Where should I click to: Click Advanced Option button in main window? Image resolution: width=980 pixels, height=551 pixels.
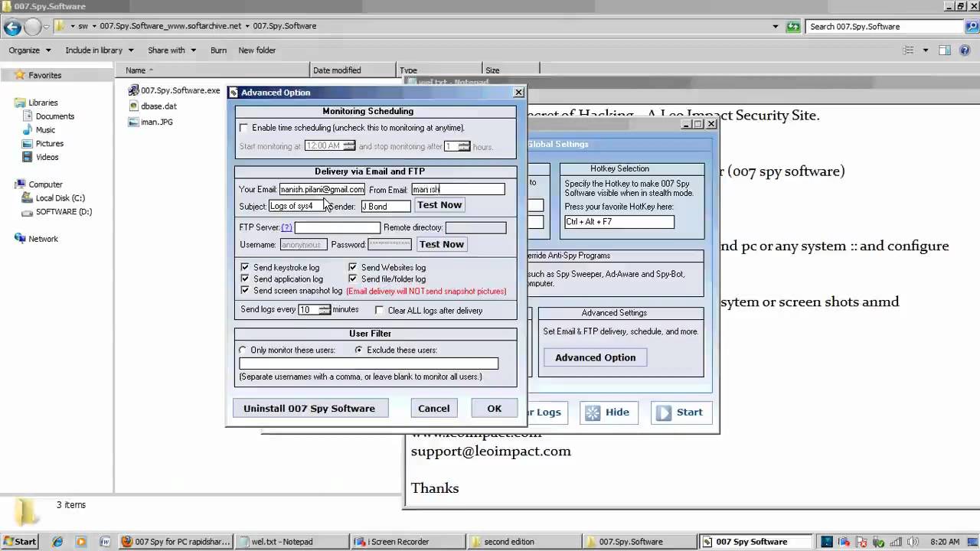click(x=596, y=357)
